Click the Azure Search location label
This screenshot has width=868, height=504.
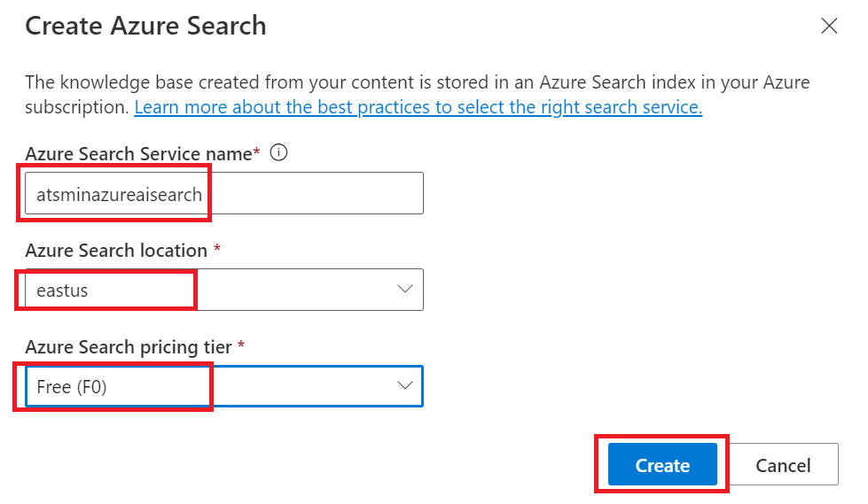pyautogui.click(x=116, y=250)
